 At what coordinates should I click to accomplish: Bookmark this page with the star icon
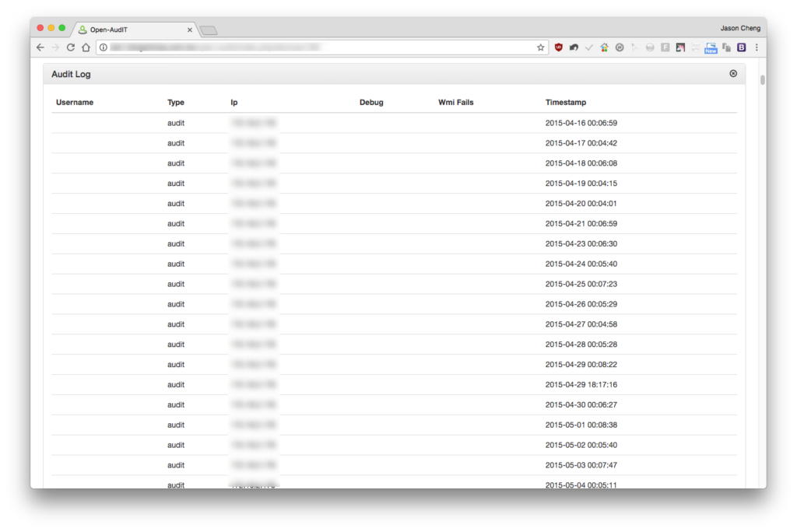click(540, 47)
